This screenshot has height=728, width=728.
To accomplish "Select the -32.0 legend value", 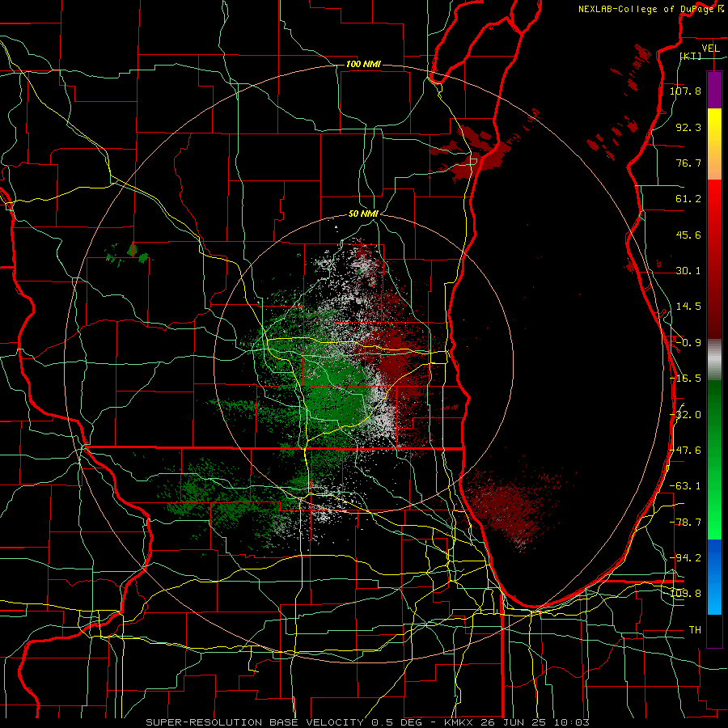I will pos(685,415).
